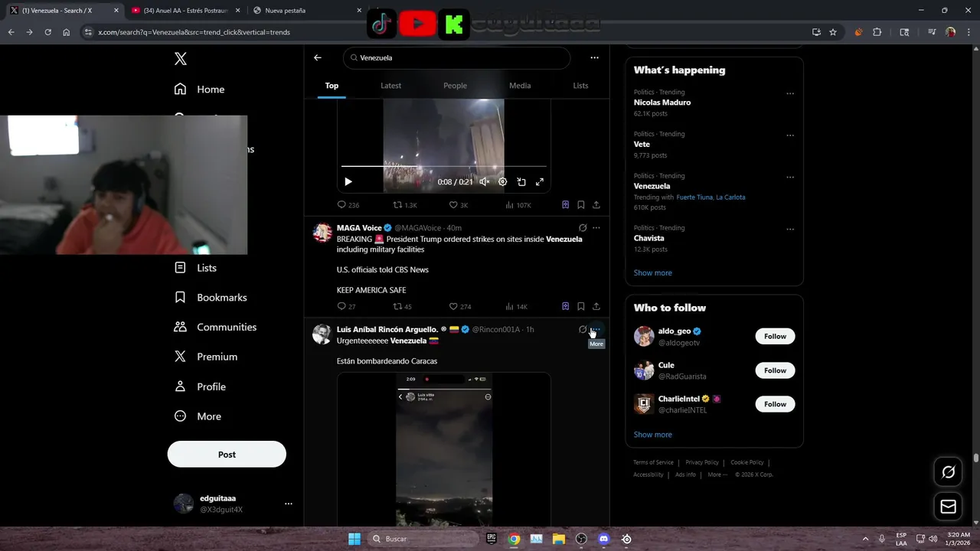Click Show more under What's happening
The image size is (980, 551).
coord(652,273)
